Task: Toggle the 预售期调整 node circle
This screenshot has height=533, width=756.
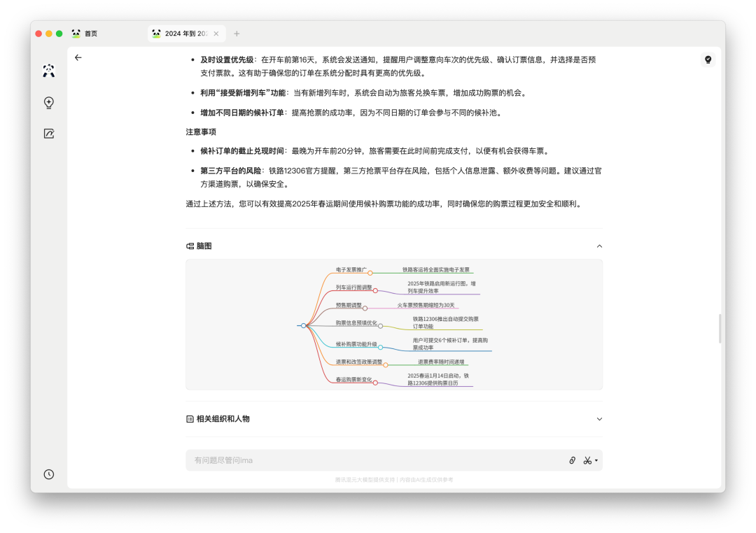Action: pos(365,308)
